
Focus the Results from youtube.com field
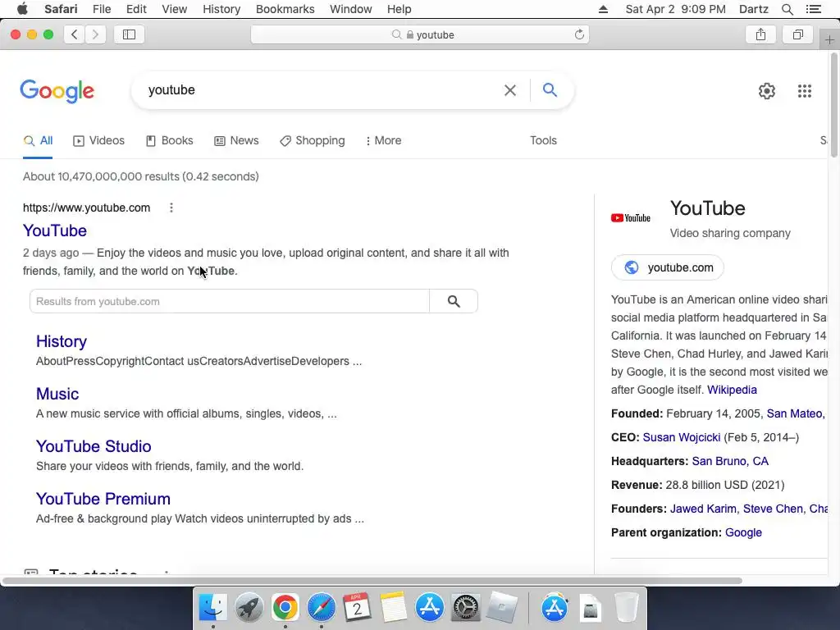(230, 302)
